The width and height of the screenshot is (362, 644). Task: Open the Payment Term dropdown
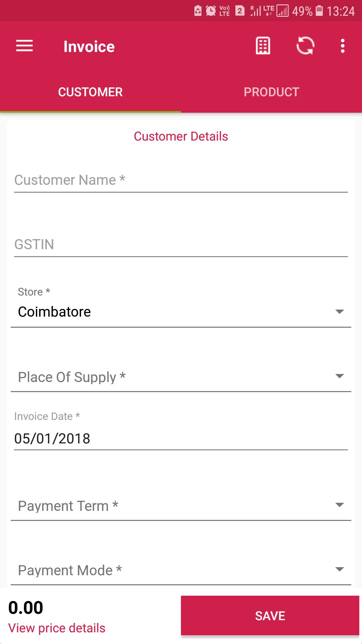[x=181, y=506]
